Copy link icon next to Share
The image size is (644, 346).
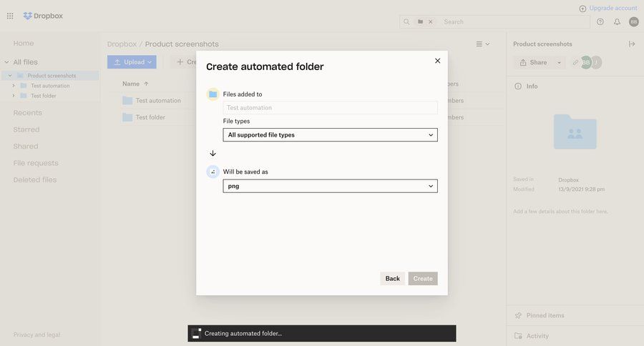pos(575,62)
